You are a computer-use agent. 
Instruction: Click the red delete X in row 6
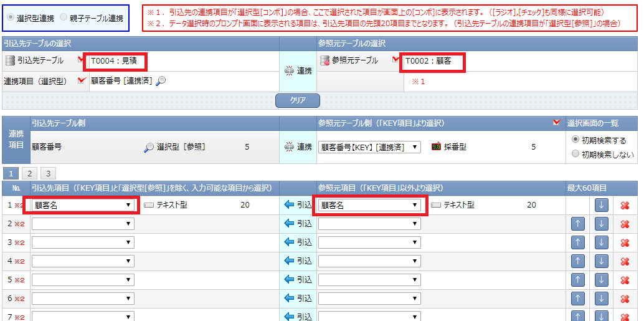coord(625,299)
